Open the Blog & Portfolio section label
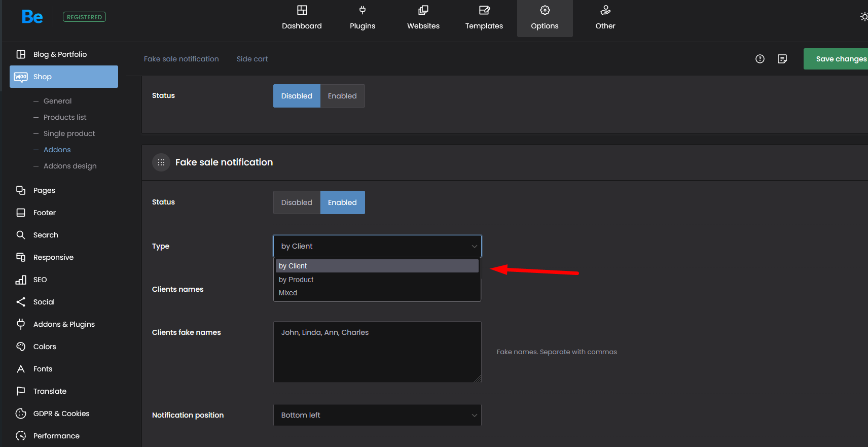Viewport: 868px width, 447px height. point(60,54)
